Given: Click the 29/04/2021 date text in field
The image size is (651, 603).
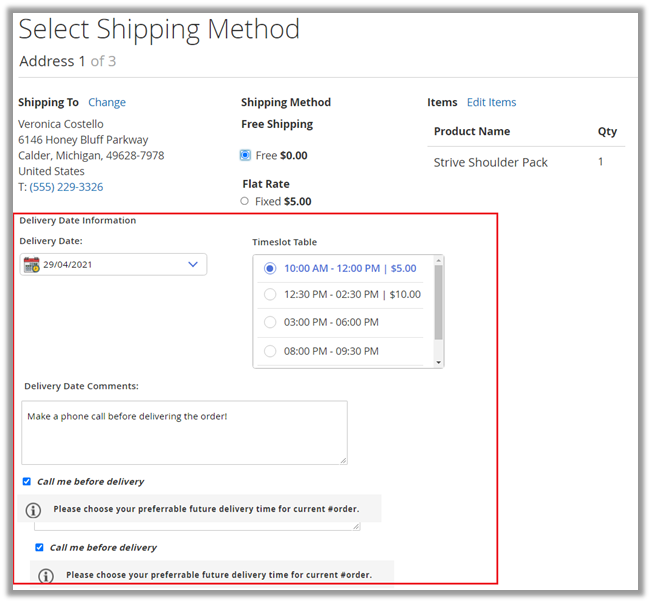Looking at the screenshot, I should 68,265.
